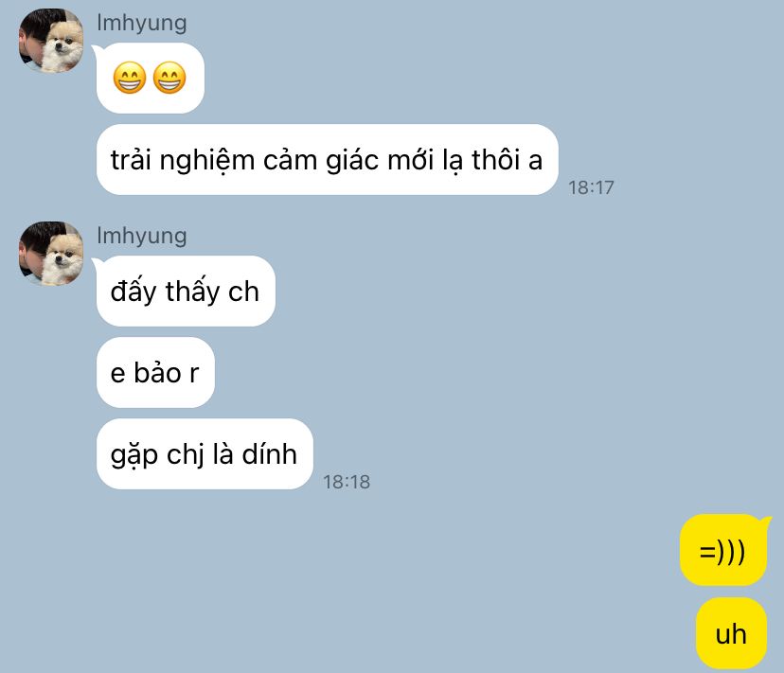
Task: Open the second Imhyung profile avatar
Action: 51,254
